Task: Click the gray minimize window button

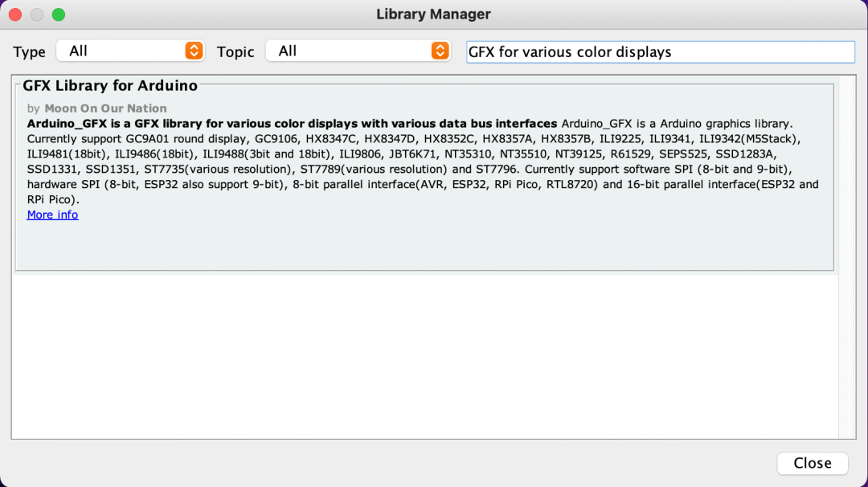Action: [37, 14]
